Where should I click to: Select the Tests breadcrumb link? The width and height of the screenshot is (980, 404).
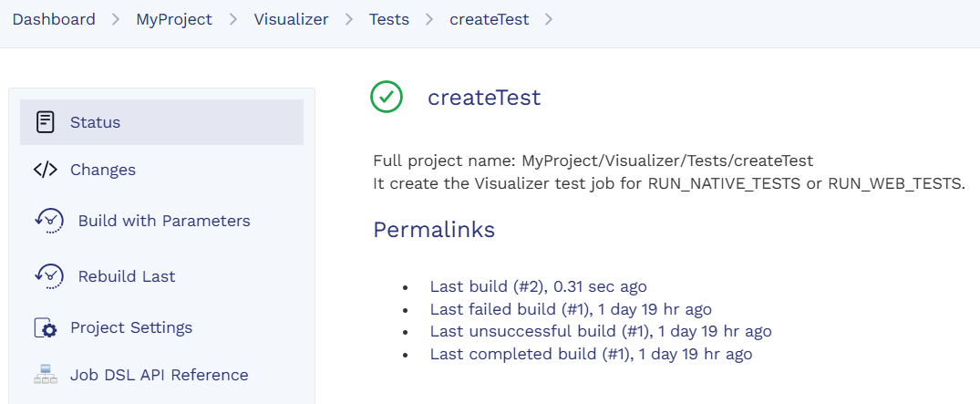pyautogui.click(x=389, y=19)
